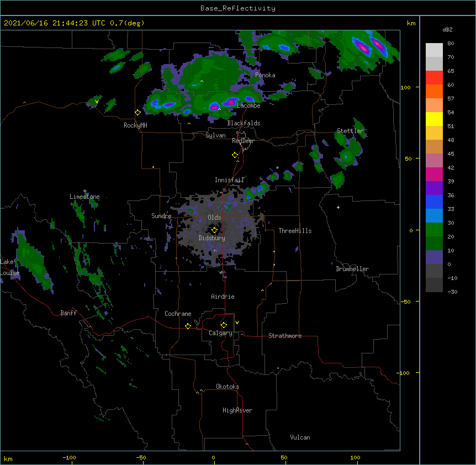Click the Vulcan label
Viewport: 476px width, 465px height.
click(300, 437)
